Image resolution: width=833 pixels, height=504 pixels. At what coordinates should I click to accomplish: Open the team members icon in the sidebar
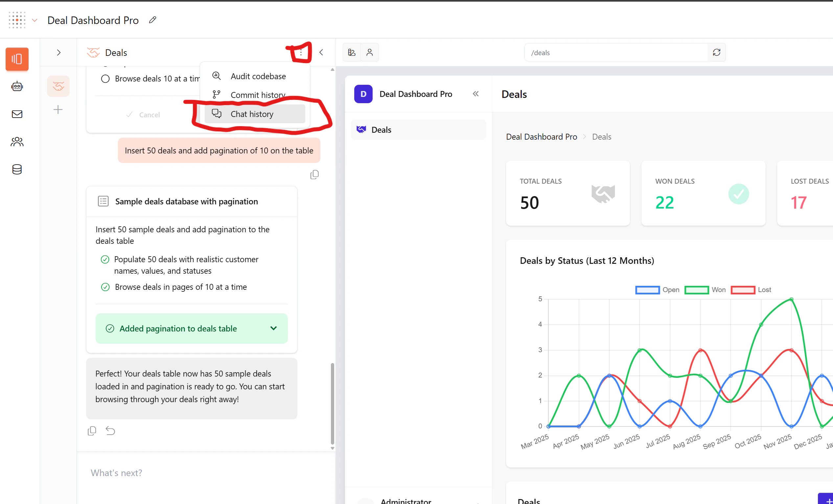(16, 142)
